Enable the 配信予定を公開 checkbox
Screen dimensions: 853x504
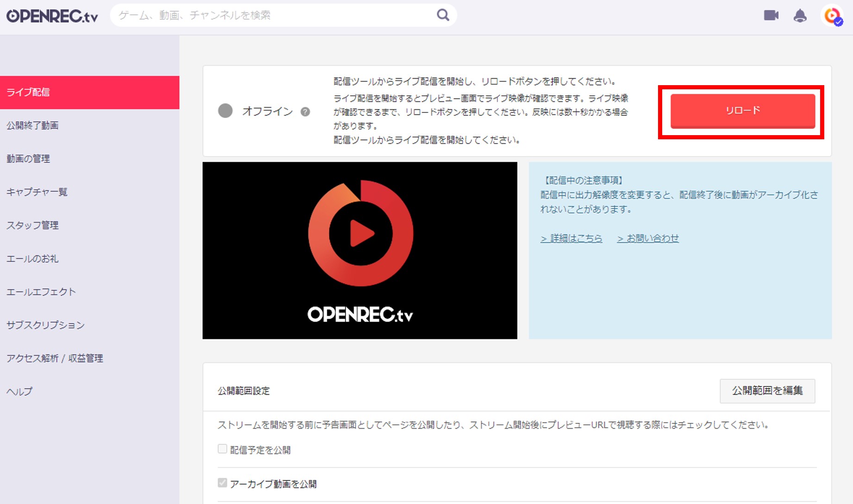(x=222, y=449)
